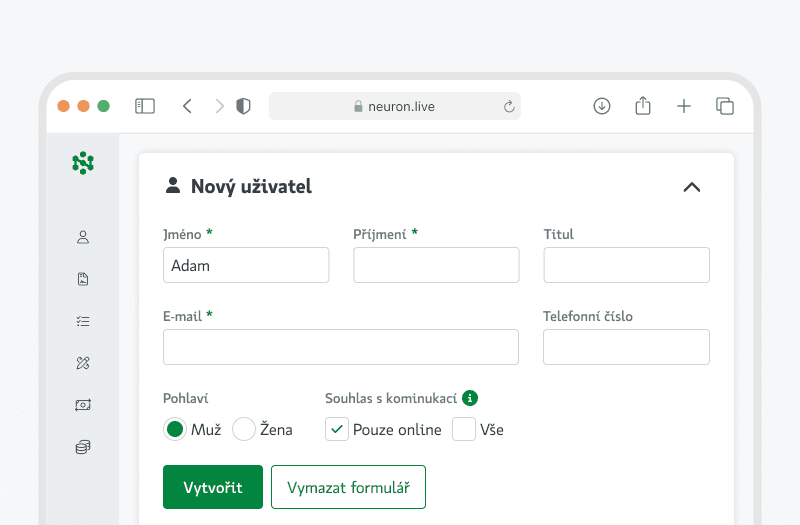Viewport: 800px width, 525px height.
Task: Click the Vymazat formulář button
Action: [348, 487]
